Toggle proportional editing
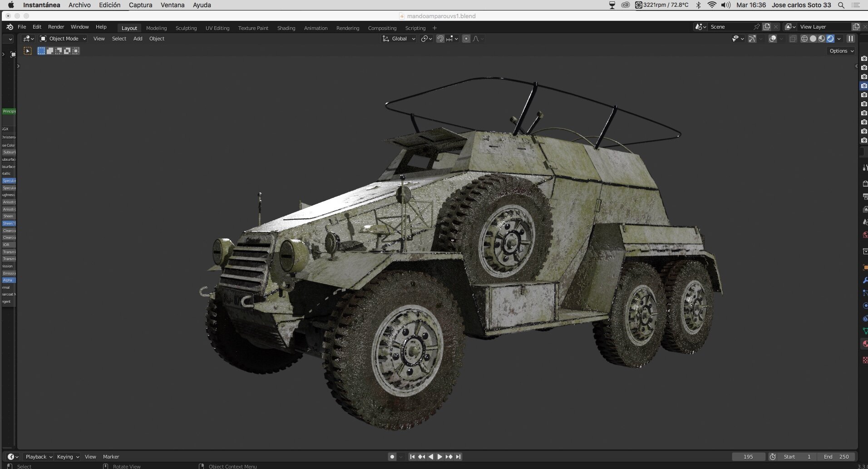Viewport: 868px width, 469px height. 466,39
